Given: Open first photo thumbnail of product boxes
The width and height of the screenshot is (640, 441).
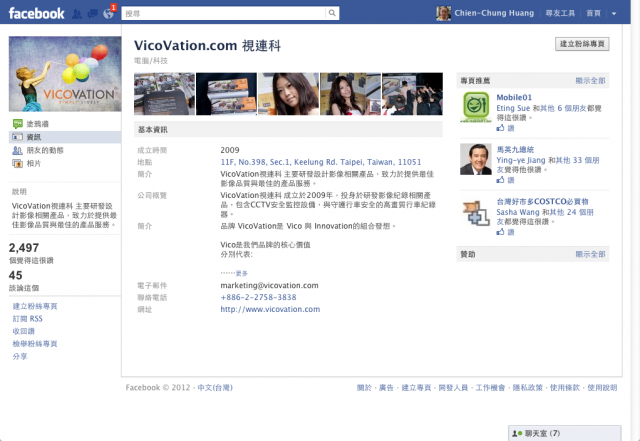Looking at the screenshot, I should click(x=164, y=94).
